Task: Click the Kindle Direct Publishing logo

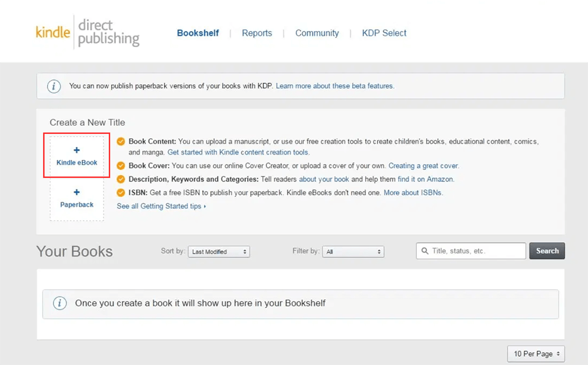Action: click(88, 32)
